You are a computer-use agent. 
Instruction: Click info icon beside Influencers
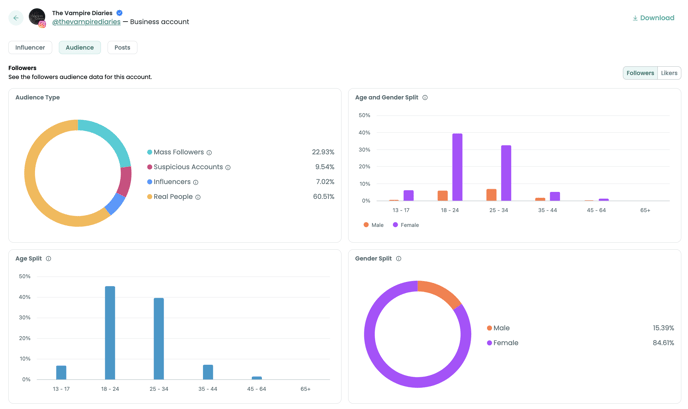point(196,182)
